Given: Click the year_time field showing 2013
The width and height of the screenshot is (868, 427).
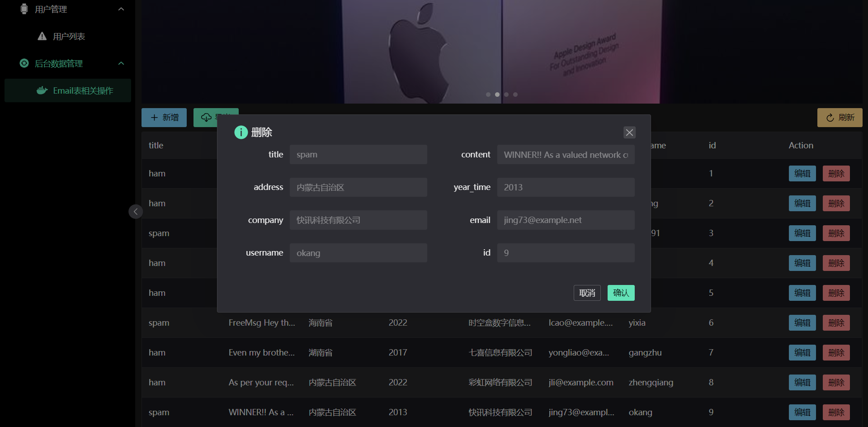Looking at the screenshot, I should click(x=566, y=187).
